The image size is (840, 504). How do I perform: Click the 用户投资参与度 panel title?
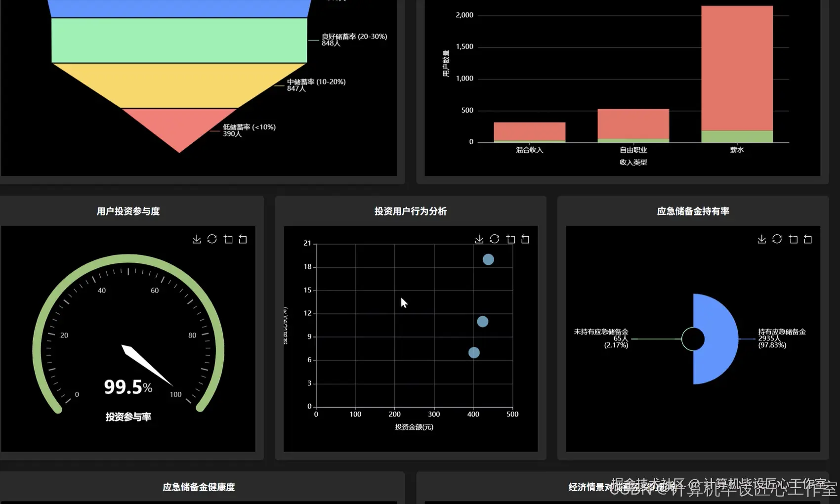(128, 211)
